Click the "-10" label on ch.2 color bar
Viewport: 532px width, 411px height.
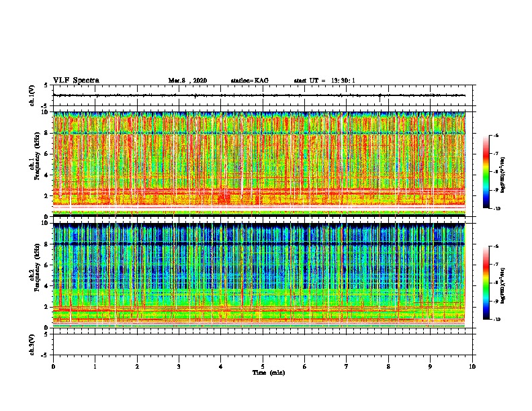click(x=496, y=320)
